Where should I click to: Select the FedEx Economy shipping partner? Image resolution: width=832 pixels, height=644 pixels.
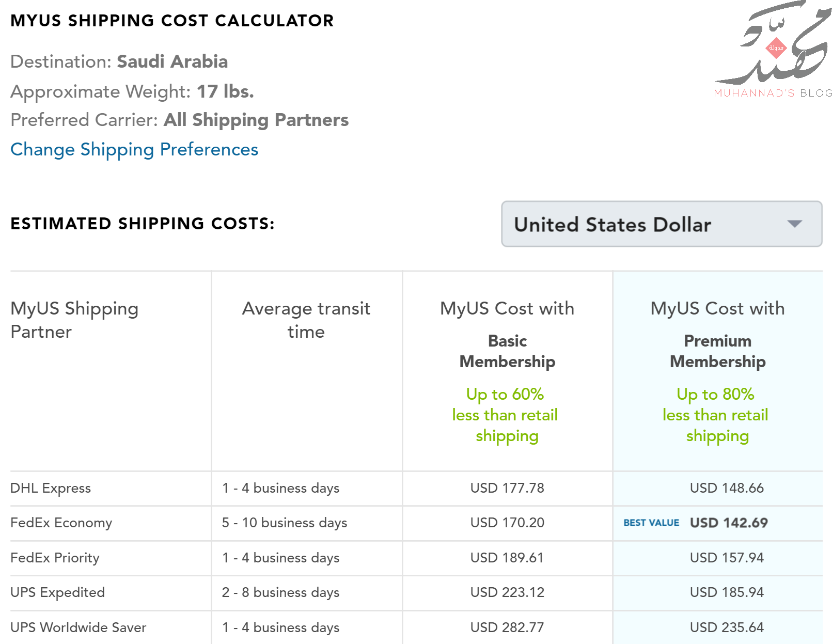pyautogui.click(x=61, y=523)
